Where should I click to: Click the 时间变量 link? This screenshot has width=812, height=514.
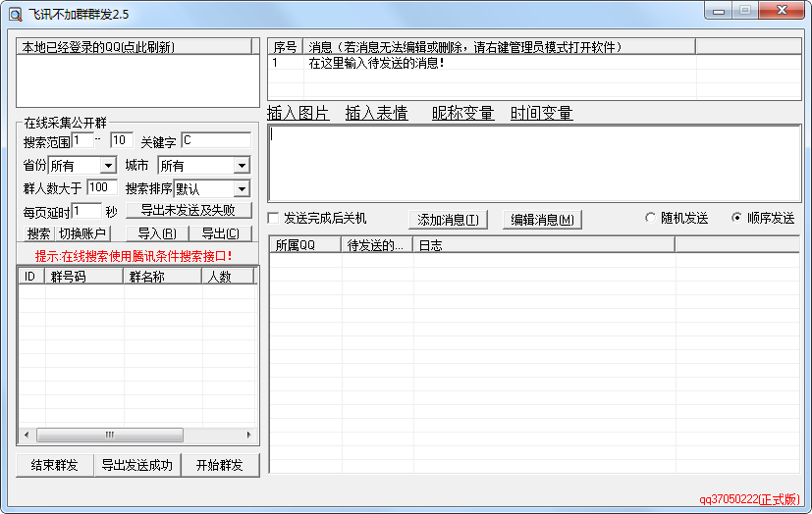(541, 114)
